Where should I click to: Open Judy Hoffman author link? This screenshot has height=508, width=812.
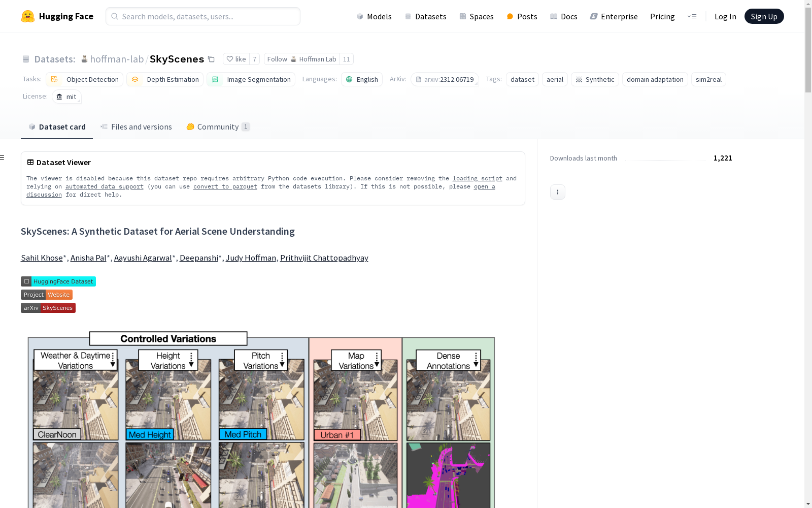pyautogui.click(x=251, y=258)
